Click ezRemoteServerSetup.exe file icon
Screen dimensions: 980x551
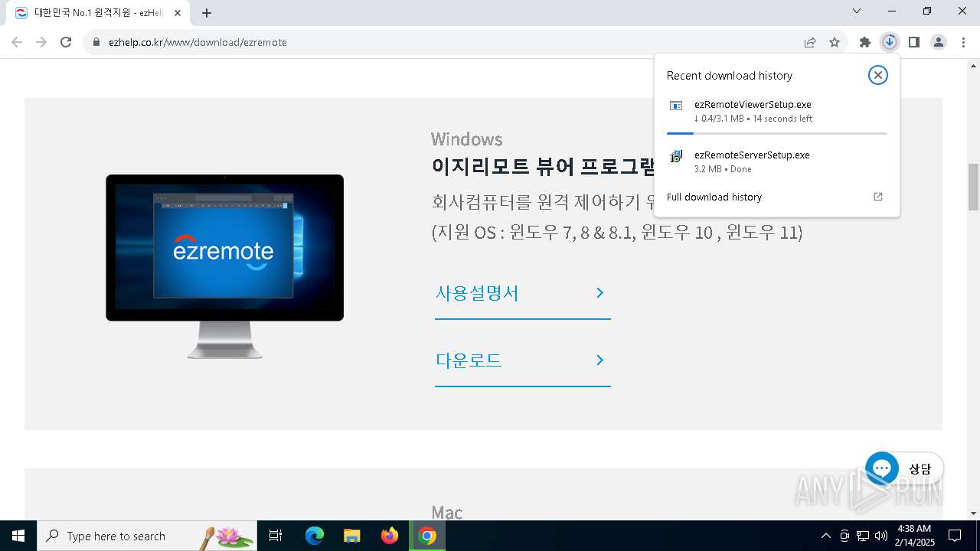pyautogui.click(x=676, y=156)
